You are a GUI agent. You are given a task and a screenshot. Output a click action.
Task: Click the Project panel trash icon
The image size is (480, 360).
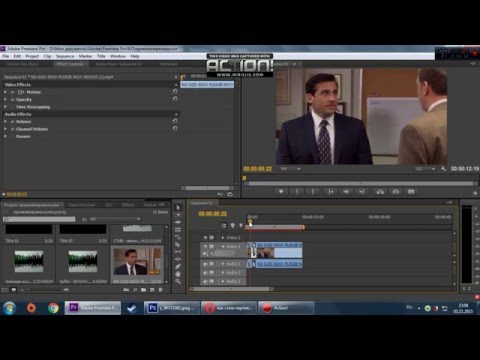[x=160, y=290]
